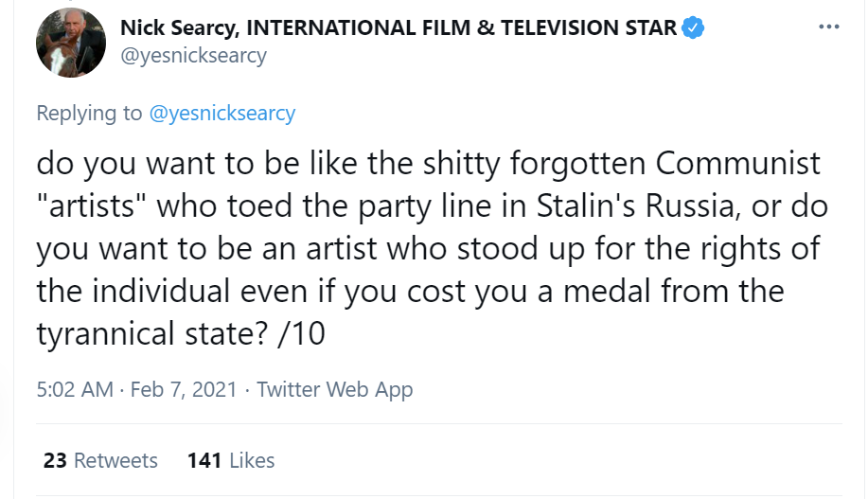Click the 5:02 AM tweet timestamp
This screenshot has height=499, width=868.
point(75,389)
